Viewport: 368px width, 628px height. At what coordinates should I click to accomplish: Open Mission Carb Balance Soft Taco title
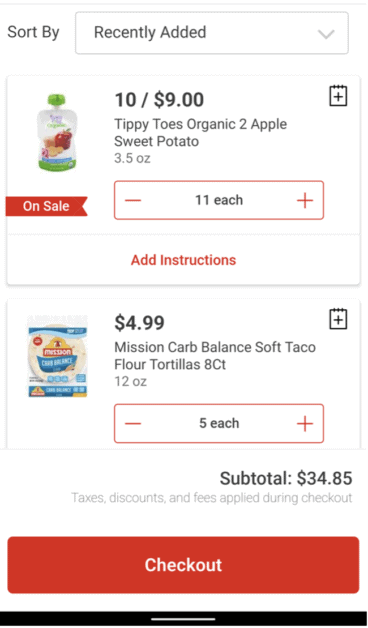tap(215, 356)
